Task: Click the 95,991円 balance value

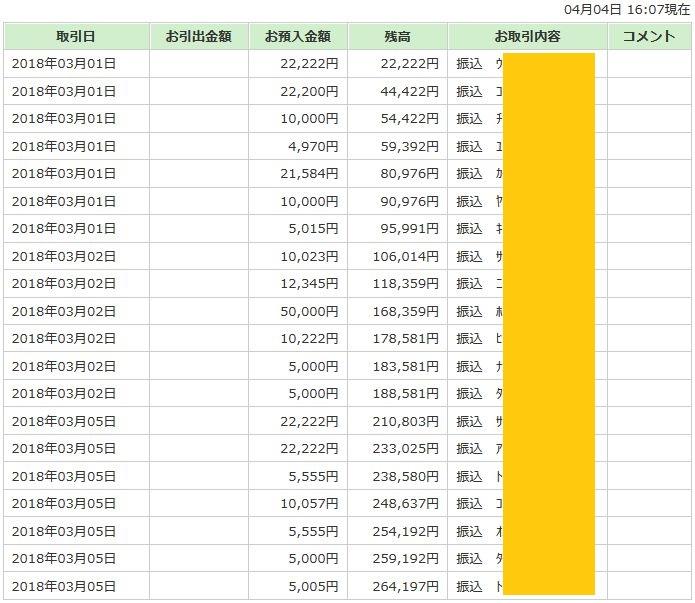Action: (x=410, y=228)
